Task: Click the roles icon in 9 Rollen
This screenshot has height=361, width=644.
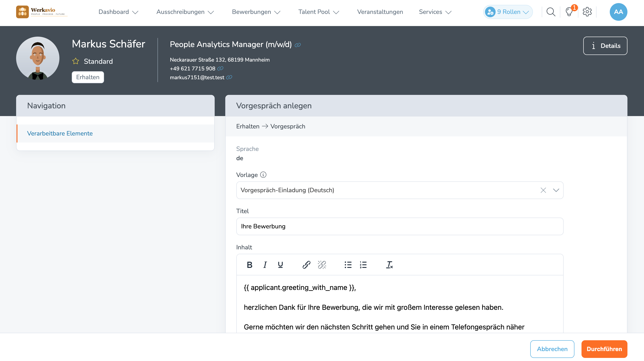Action: (490, 12)
